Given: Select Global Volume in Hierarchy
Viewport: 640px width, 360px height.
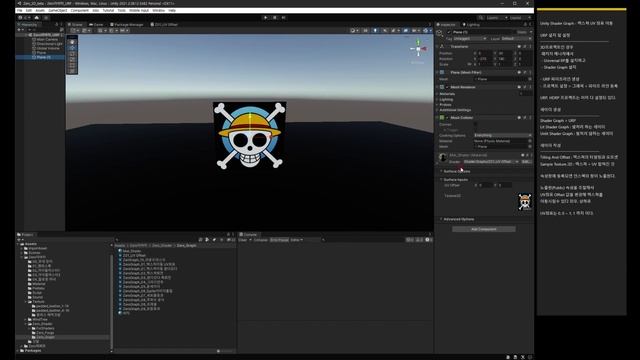Looking at the screenshot, I should [x=48, y=48].
